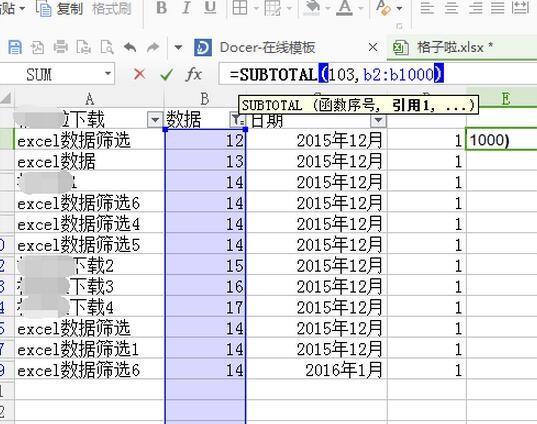Click the borders icon
Screen dimensions: 537x424
(240, 8)
